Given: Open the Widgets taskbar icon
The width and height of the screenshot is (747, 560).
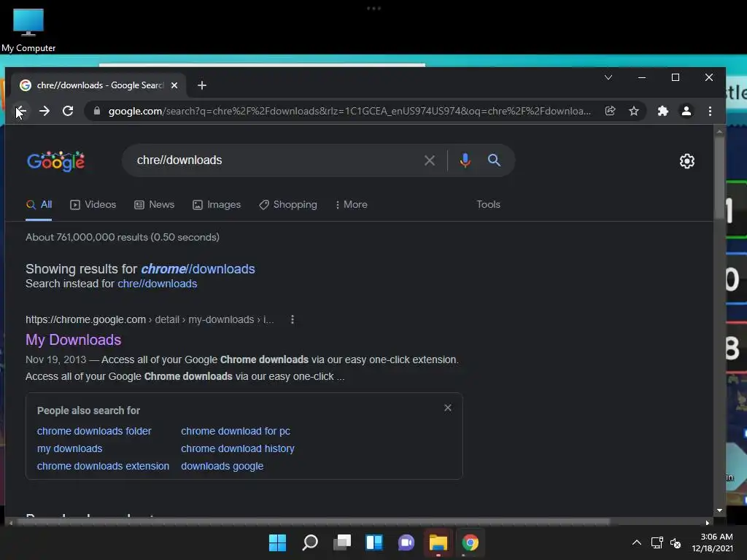Looking at the screenshot, I should point(374,542).
